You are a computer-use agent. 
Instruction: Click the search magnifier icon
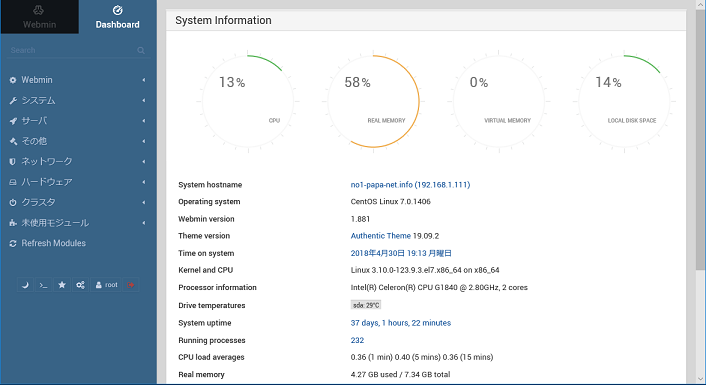(x=141, y=50)
